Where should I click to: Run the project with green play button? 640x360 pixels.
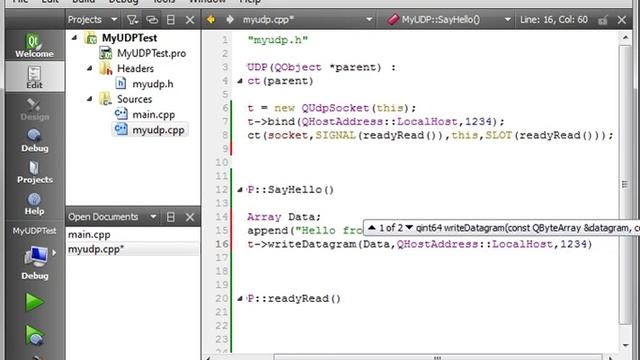pos(34,302)
